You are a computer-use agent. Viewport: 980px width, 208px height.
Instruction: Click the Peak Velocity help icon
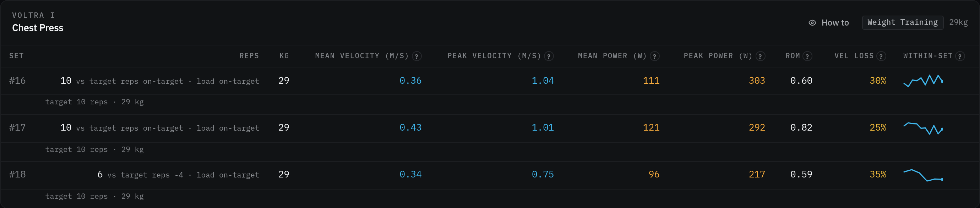549,57
